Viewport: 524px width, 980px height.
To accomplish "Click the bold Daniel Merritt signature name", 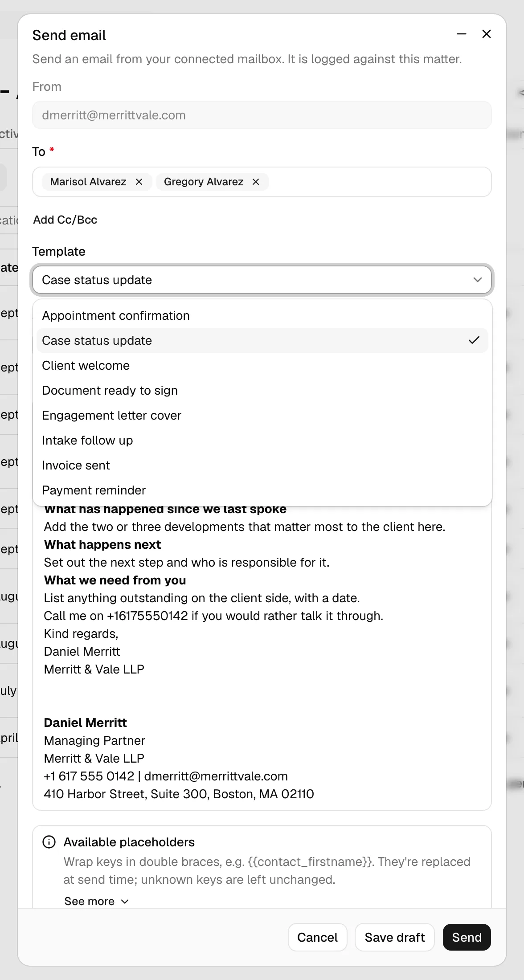I will click(86, 723).
